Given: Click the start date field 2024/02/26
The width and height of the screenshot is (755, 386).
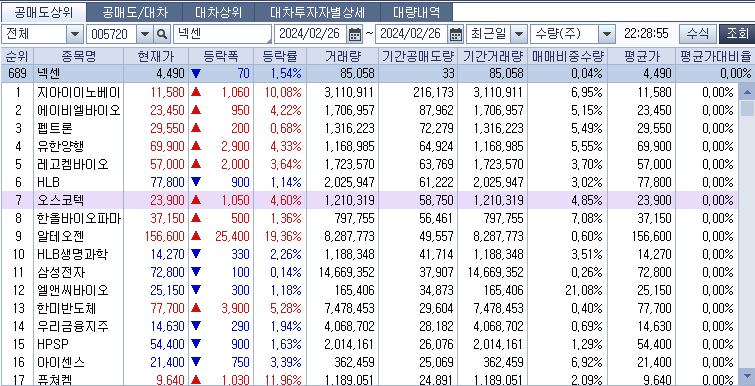Looking at the screenshot, I should [x=311, y=34].
